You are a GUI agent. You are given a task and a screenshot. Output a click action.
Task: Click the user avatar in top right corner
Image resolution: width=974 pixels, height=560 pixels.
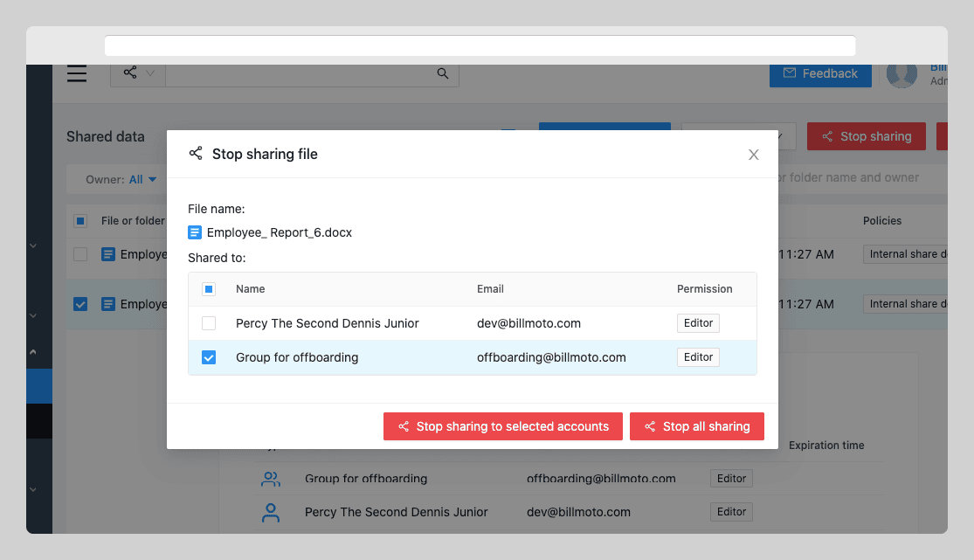[x=901, y=74]
